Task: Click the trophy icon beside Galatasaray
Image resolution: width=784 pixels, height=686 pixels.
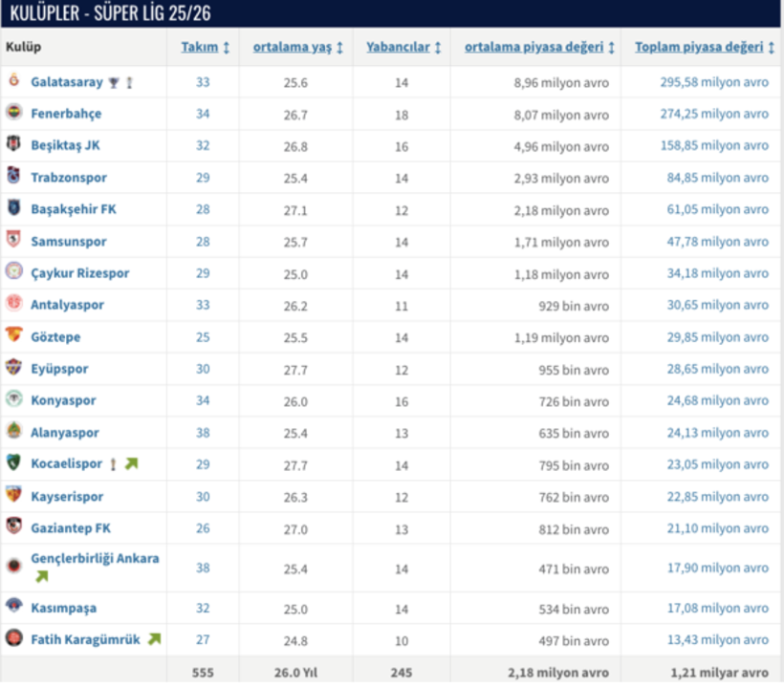Action: pyautogui.click(x=114, y=82)
